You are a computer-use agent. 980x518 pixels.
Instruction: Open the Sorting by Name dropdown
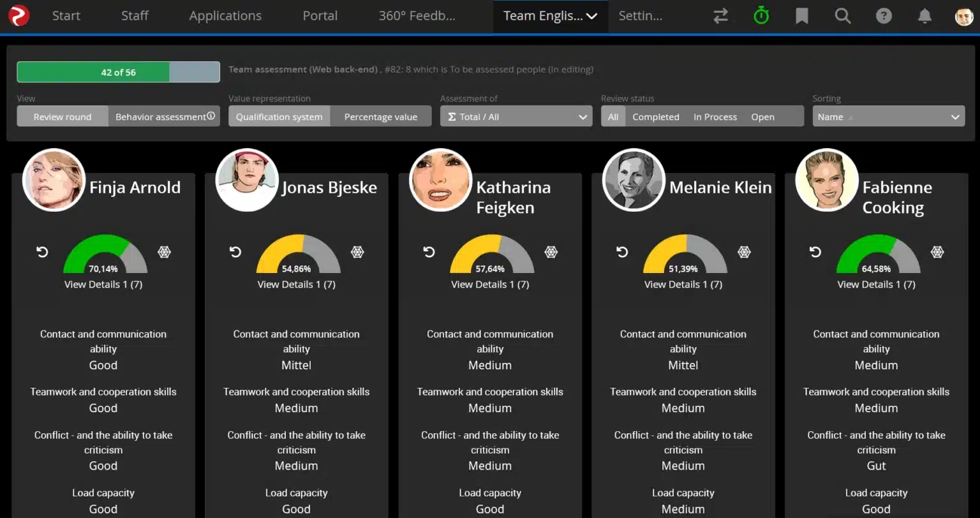[888, 116]
